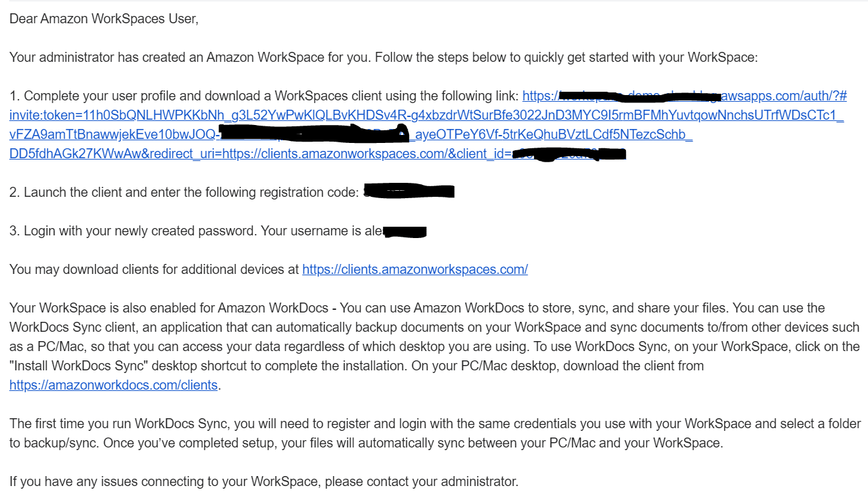Click the client_id parameter text in the link
The image size is (868, 502).
483,154
